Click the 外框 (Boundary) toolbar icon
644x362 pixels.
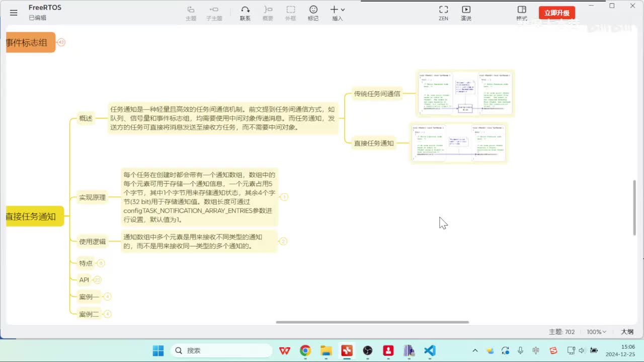(291, 14)
